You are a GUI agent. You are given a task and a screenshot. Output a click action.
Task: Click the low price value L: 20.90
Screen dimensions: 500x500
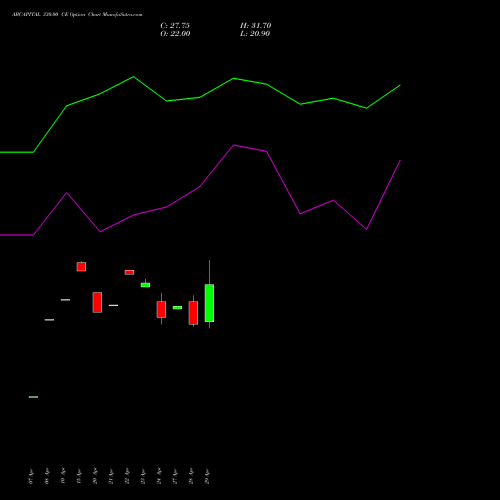tap(255, 34)
